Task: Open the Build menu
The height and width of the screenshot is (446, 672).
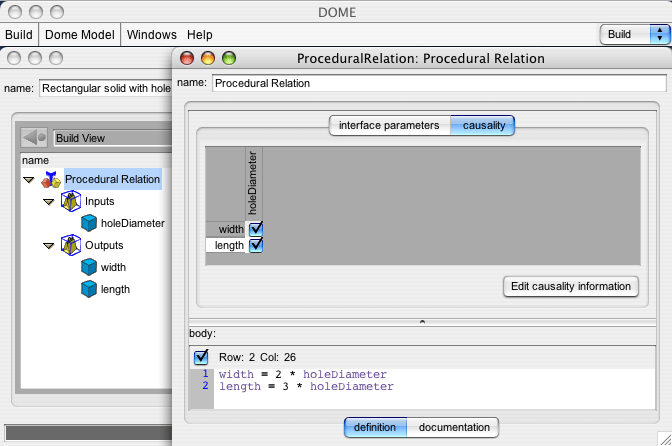Action: tap(19, 35)
